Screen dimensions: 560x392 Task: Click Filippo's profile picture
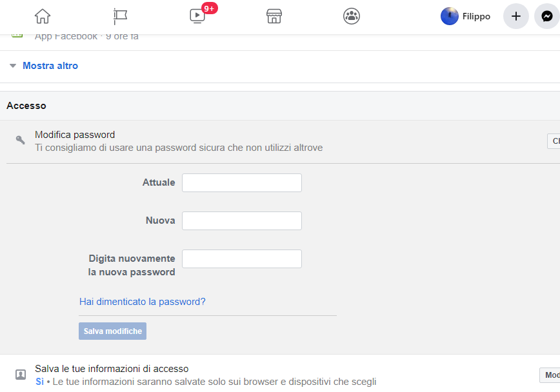(x=449, y=16)
